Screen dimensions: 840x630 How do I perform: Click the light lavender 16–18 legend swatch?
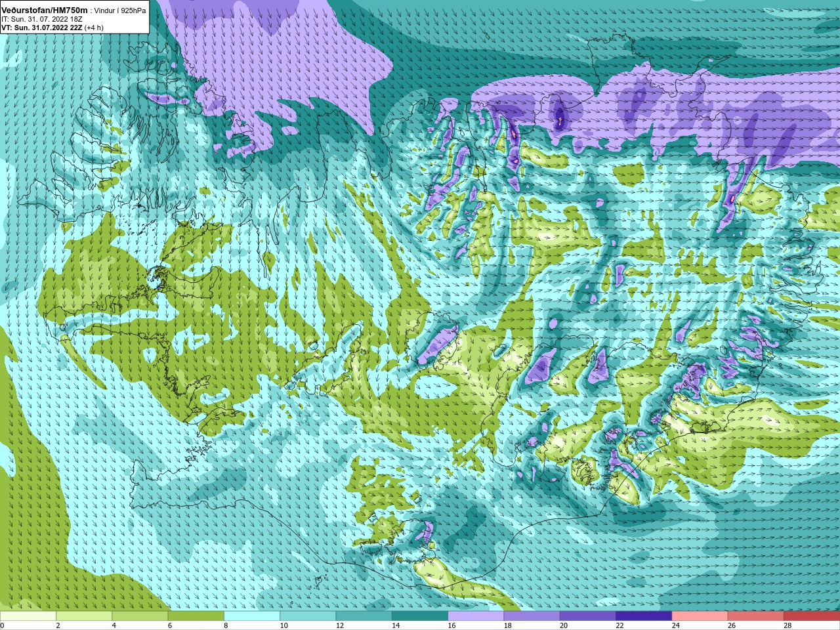(x=476, y=616)
